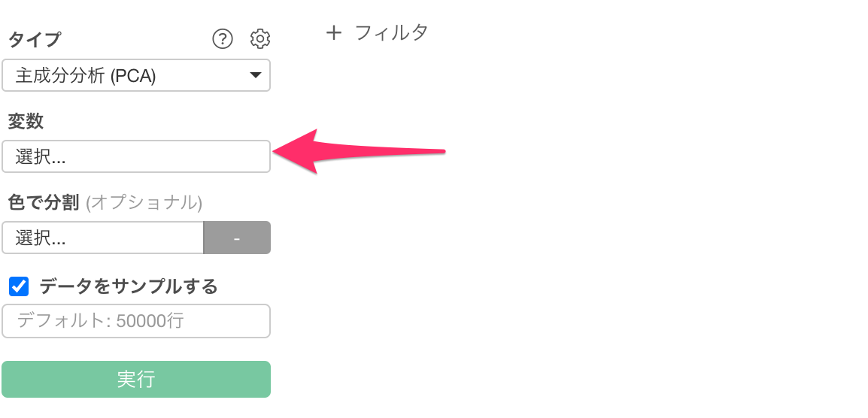Open the help question mark icon

[223, 39]
